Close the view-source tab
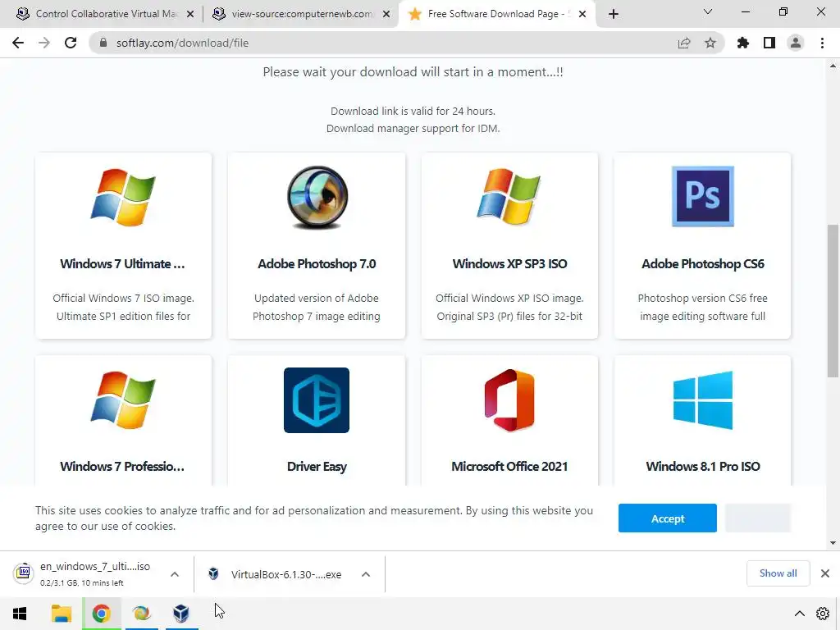 [386, 15]
